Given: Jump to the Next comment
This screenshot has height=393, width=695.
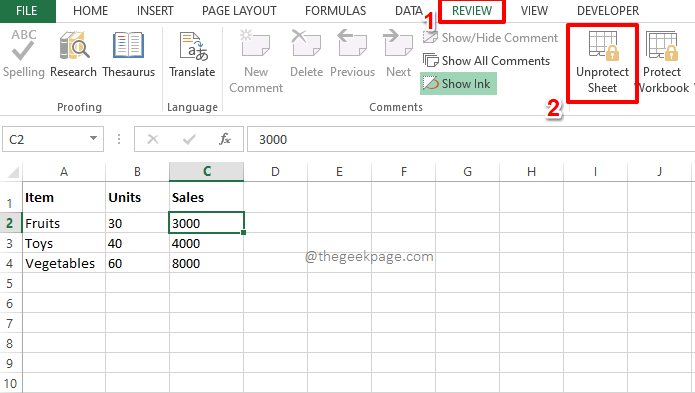Looking at the screenshot, I should 398,54.
